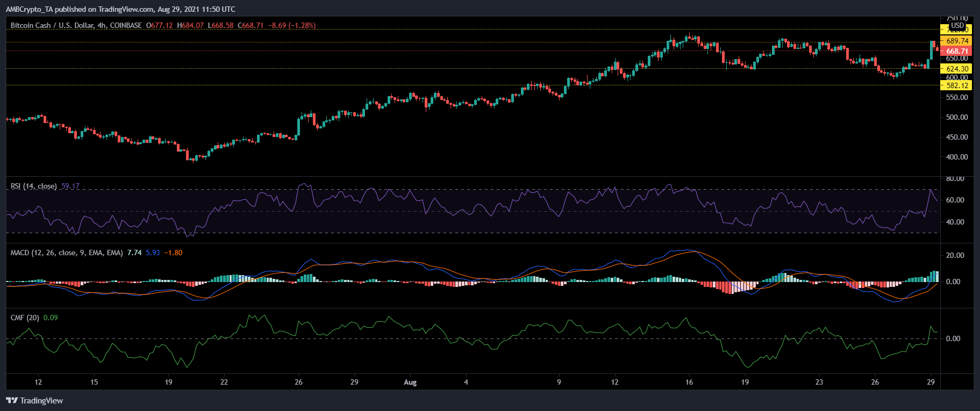Click the 500.00 price axis tick
The height and width of the screenshot is (411, 980).
[x=957, y=117]
